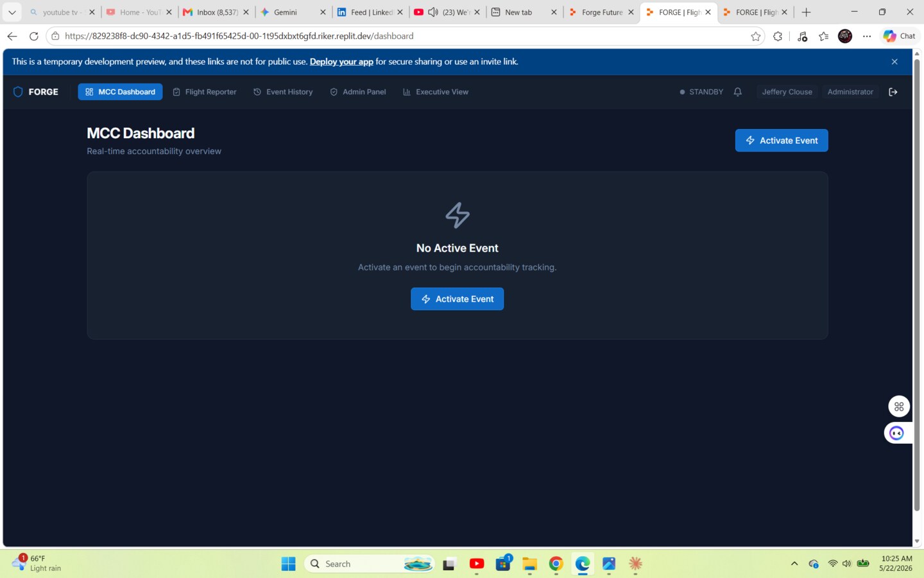
Task: Show hidden system tray icons
Action: (794, 564)
